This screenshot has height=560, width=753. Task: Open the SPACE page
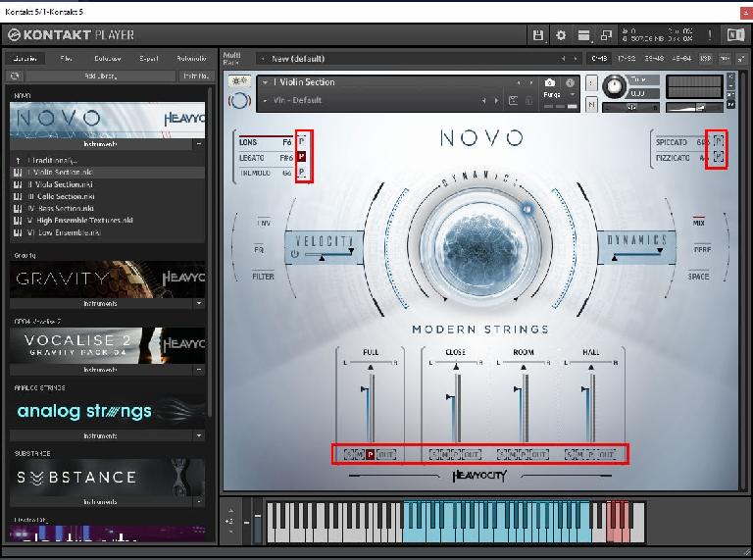(698, 277)
